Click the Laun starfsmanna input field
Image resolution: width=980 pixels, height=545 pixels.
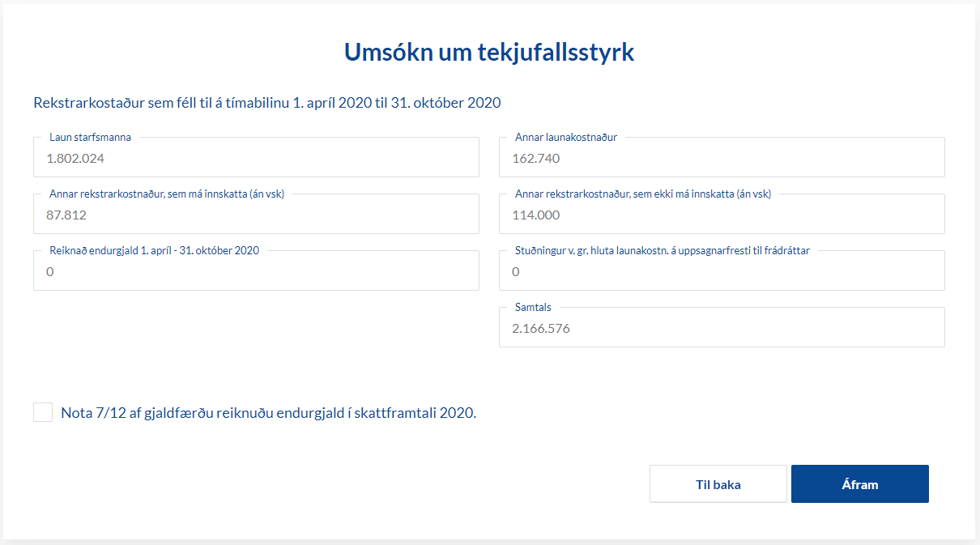click(x=256, y=159)
